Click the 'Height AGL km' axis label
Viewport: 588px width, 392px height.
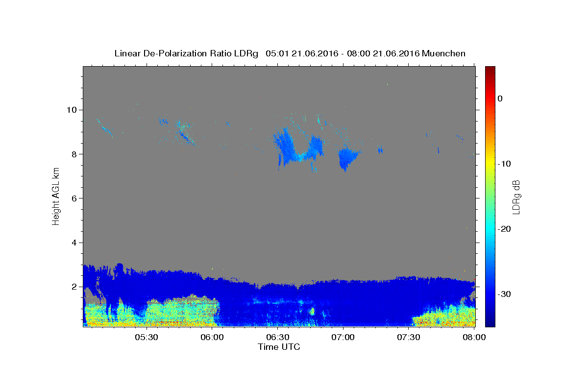click(56, 196)
